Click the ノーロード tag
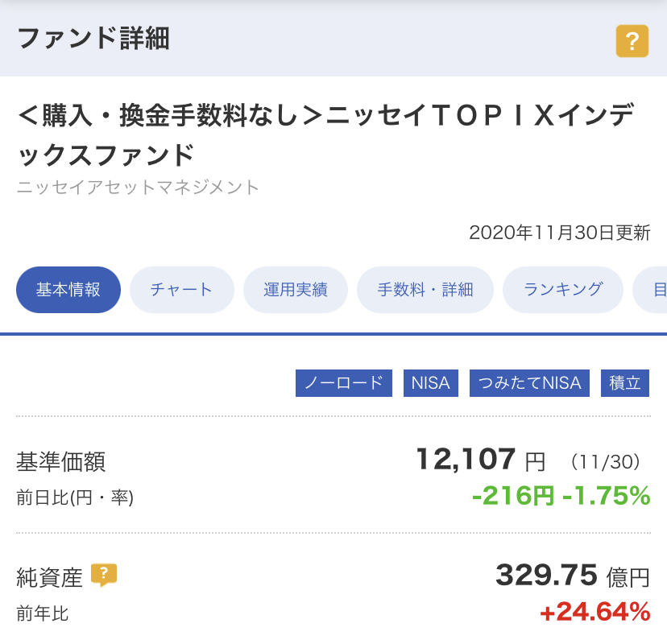667x644 pixels. pos(344,383)
